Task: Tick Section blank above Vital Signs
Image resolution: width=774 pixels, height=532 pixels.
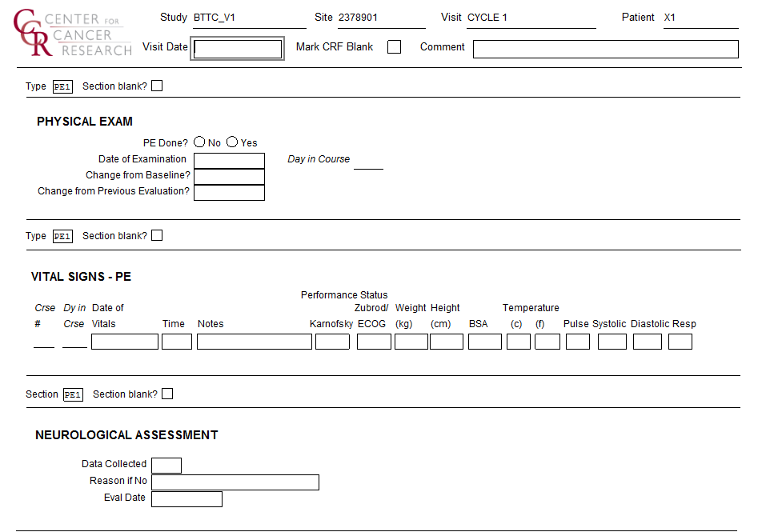Action: (157, 235)
